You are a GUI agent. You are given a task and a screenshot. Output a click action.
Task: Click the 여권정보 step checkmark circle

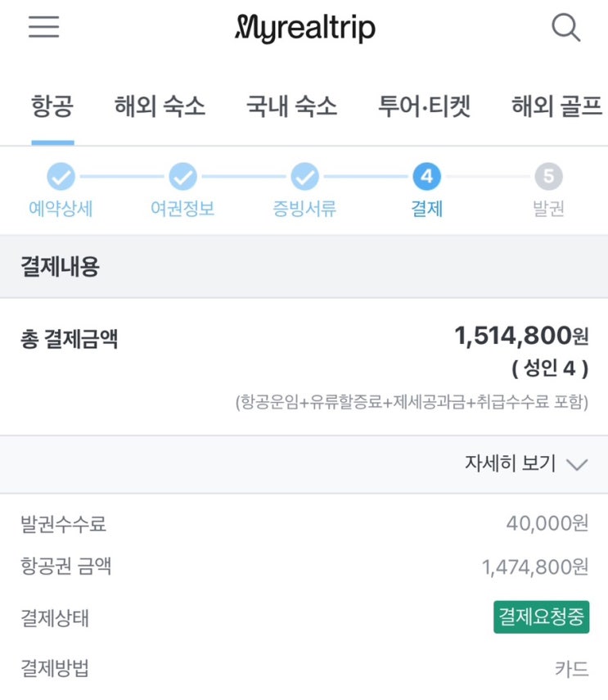click(182, 176)
